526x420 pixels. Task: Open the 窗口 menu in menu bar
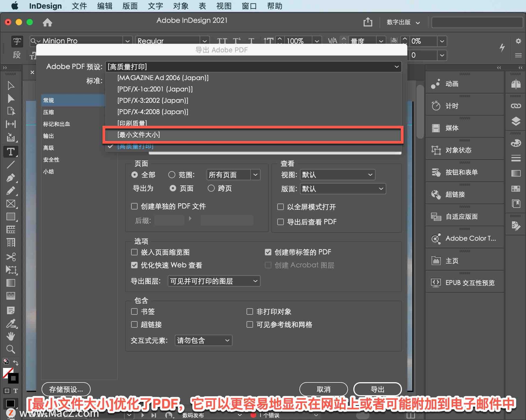coord(249,6)
